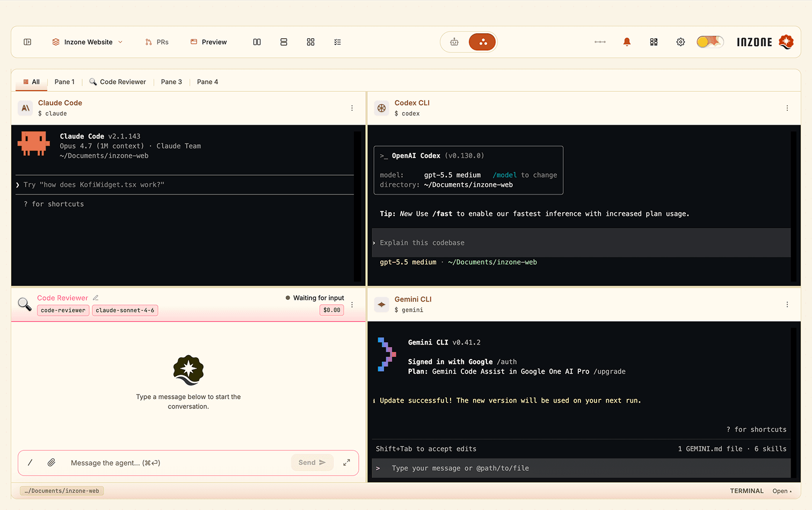
Task: Click '/auth' in Gemini CLI pane
Action: pyautogui.click(x=507, y=362)
